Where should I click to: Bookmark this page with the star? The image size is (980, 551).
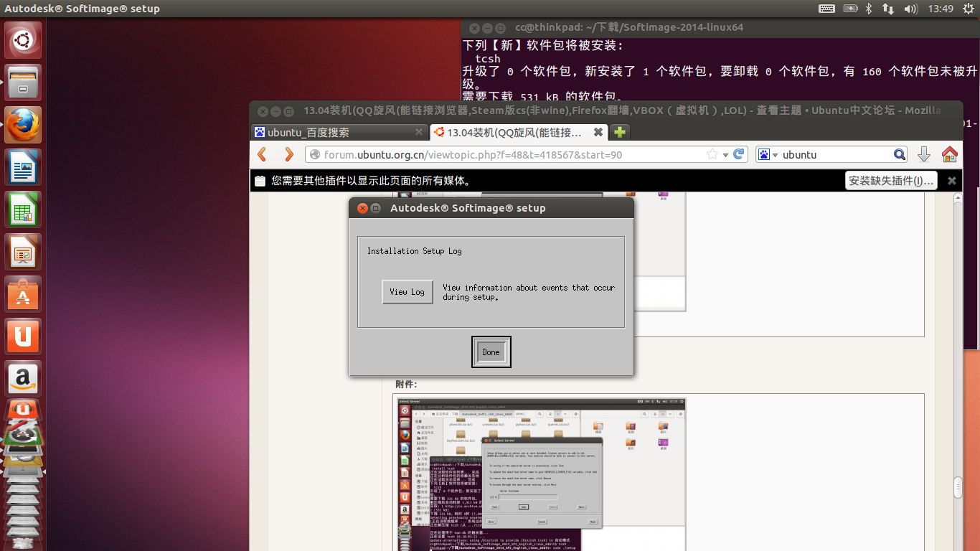click(x=712, y=154)
